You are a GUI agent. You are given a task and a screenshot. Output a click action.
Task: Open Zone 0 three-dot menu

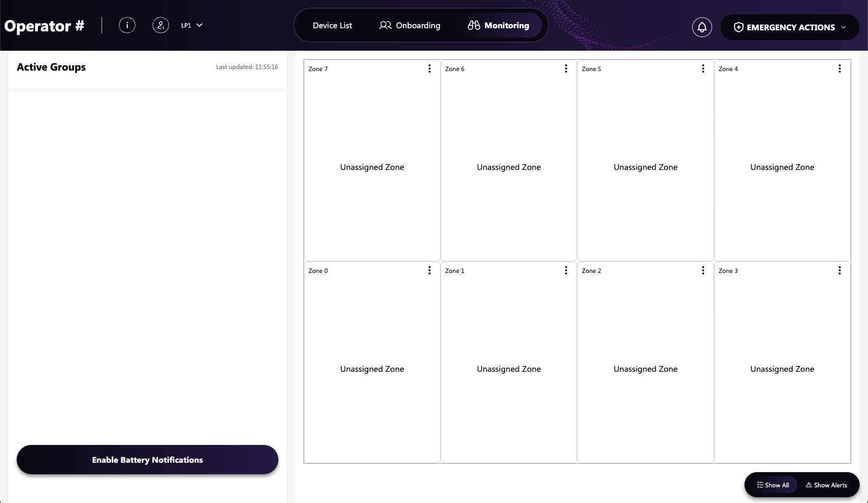click(x=430, y=270)
